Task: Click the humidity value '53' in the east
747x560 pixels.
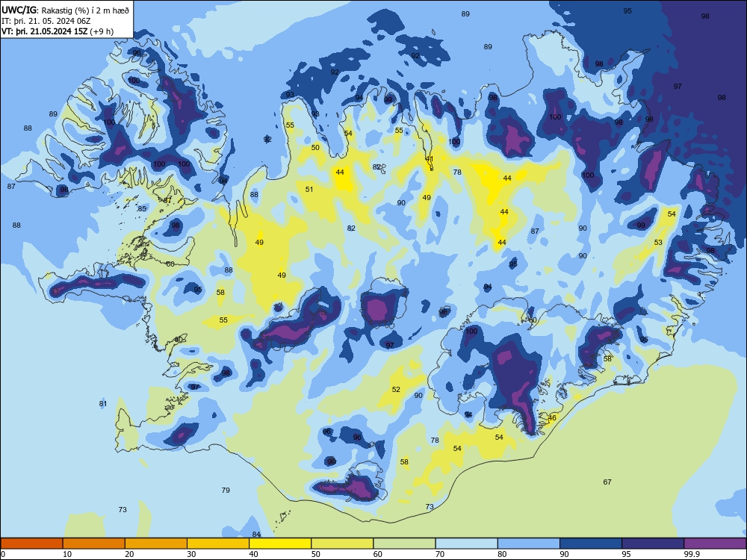Action: pos(658,243)
